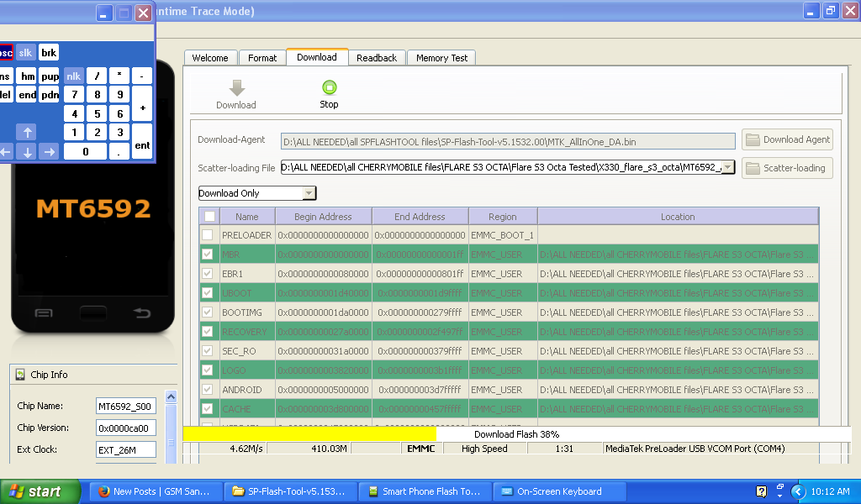Switch to the Readback tab

tap(376, 58)
